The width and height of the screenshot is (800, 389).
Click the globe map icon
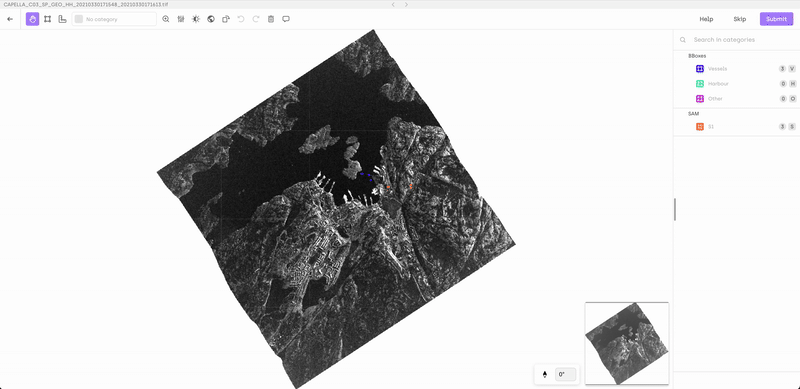(211, 19)
